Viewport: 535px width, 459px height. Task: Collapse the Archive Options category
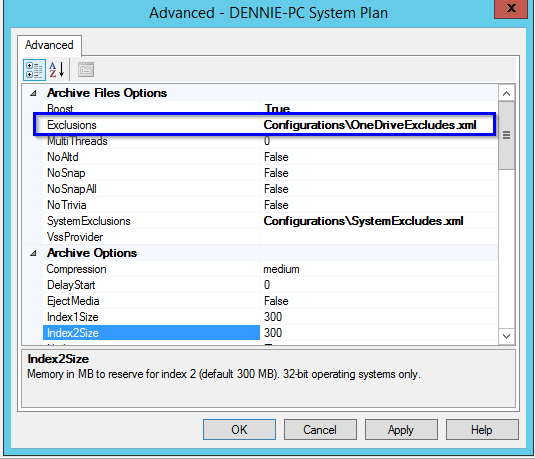[x=33, y=253]
